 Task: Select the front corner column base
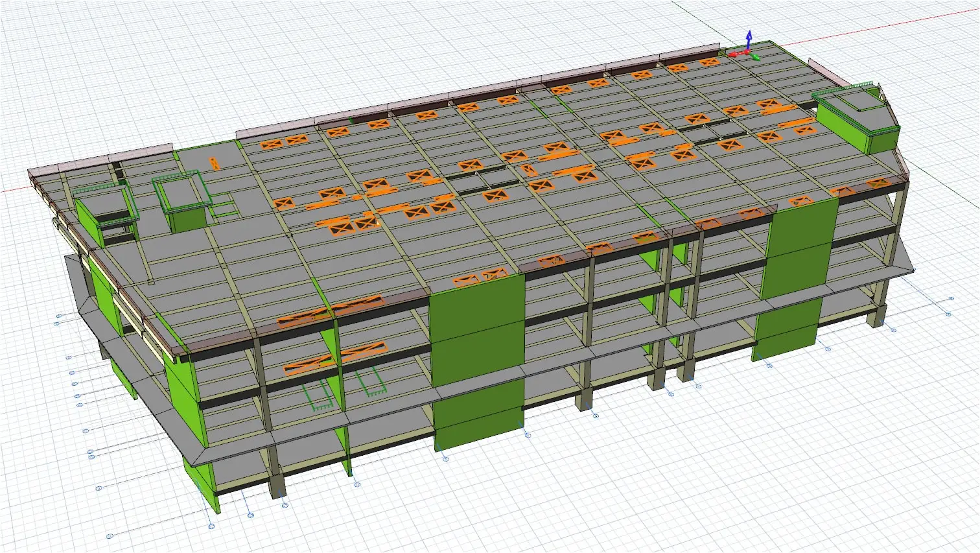pos(277,485)
